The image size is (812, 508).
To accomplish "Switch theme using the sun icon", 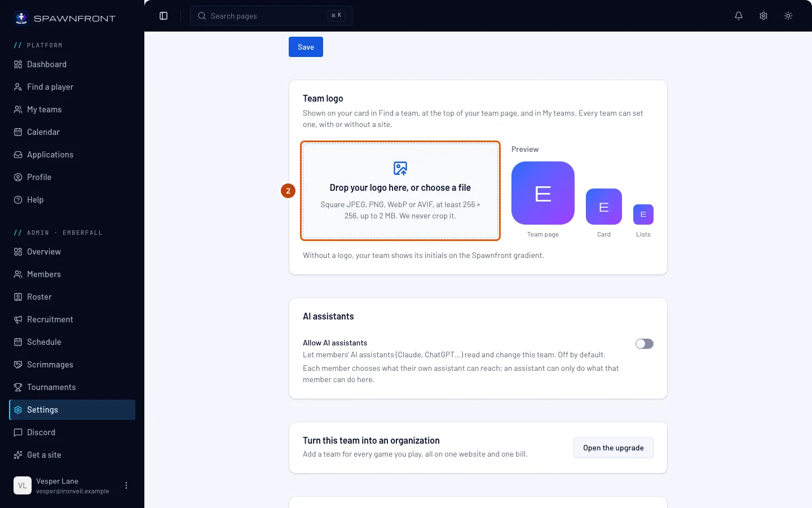I will point(788,16).
